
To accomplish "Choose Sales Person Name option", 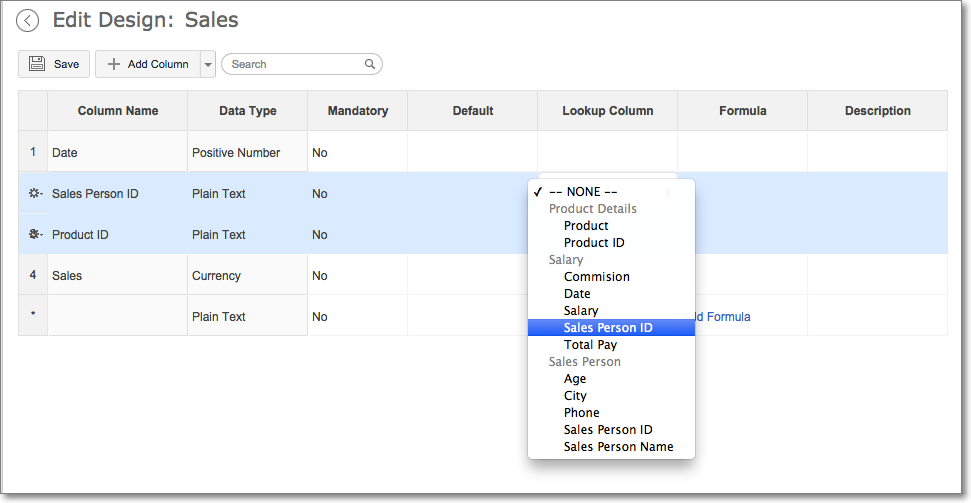I will (x=618, y=447).
